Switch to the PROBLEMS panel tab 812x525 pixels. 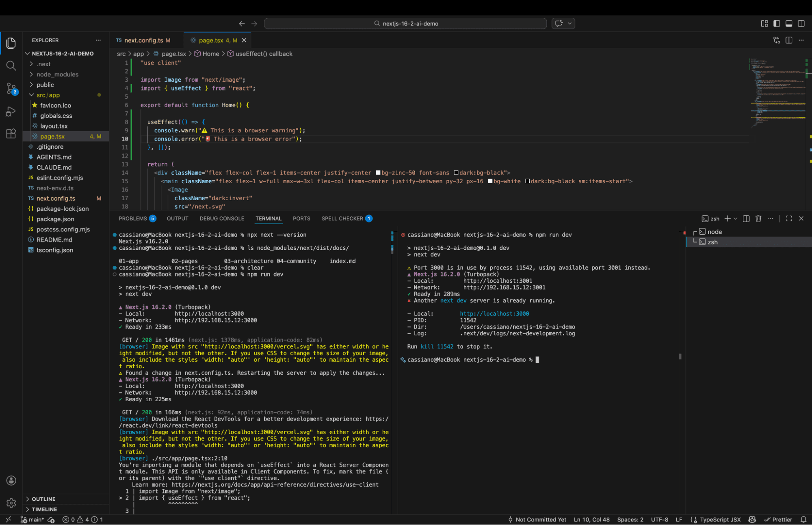(132, 218)
